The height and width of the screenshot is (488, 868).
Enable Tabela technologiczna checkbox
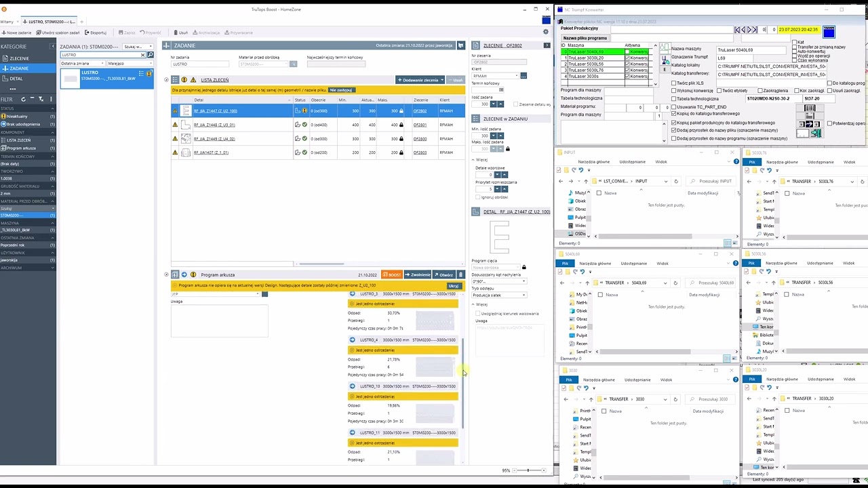click(674, 99)
